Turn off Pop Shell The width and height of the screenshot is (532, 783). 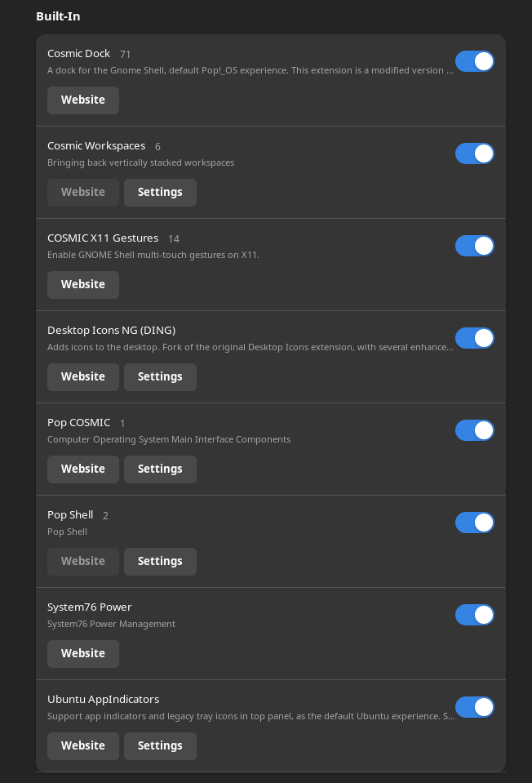[x=475, y=523]
